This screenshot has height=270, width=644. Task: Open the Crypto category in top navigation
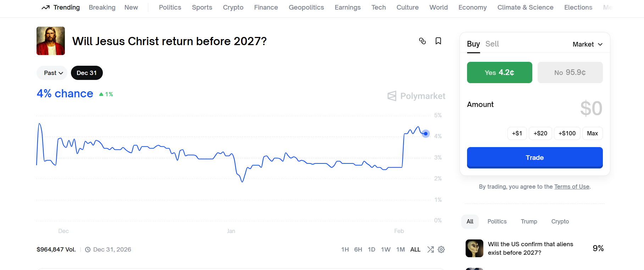[233, 7]
